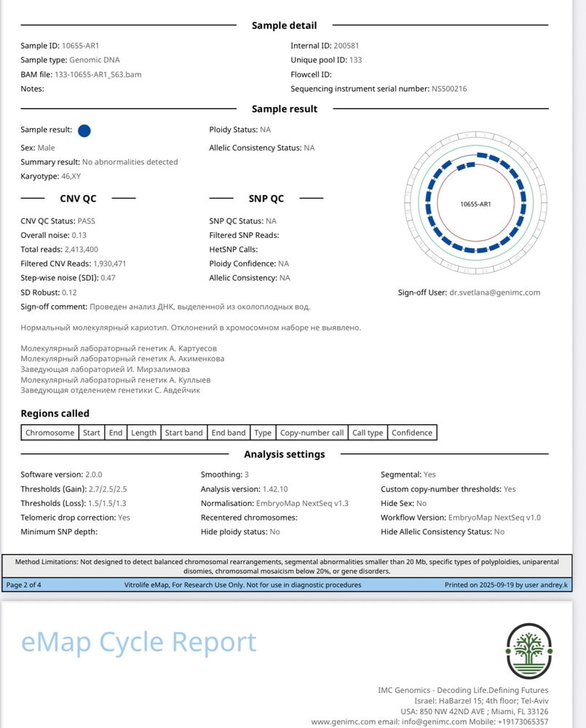
Task: Select the Start band column header
Action: click(183, 432)
